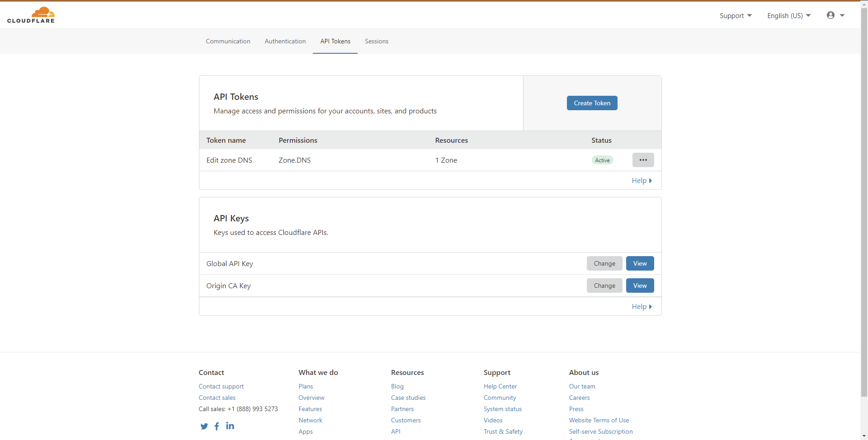
Task: Open the Twitter social icon link
Action: [x=204, y=426]
